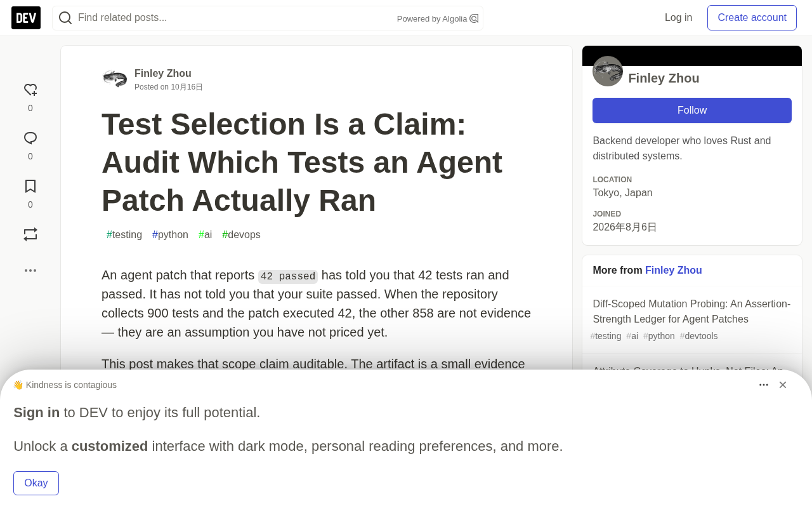Open the #devops tag page
Image resolution: width=812 pixels, height=508 pixels.
click(241, 235)
